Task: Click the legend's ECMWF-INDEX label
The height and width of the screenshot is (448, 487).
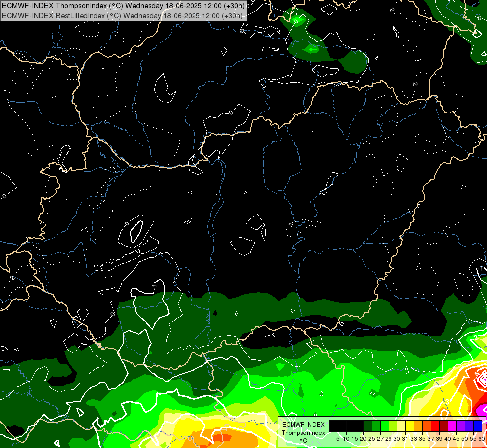Action: [x=303, y=425]
